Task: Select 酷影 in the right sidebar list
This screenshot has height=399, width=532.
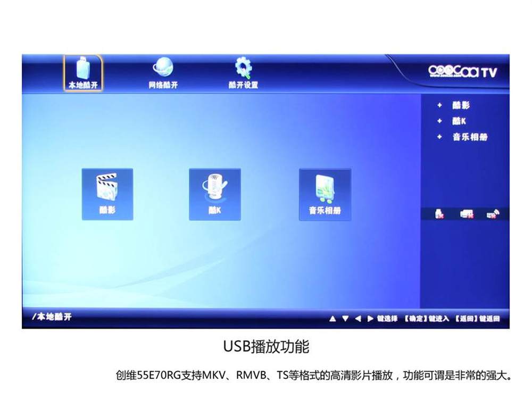Action: pos(461,106)
